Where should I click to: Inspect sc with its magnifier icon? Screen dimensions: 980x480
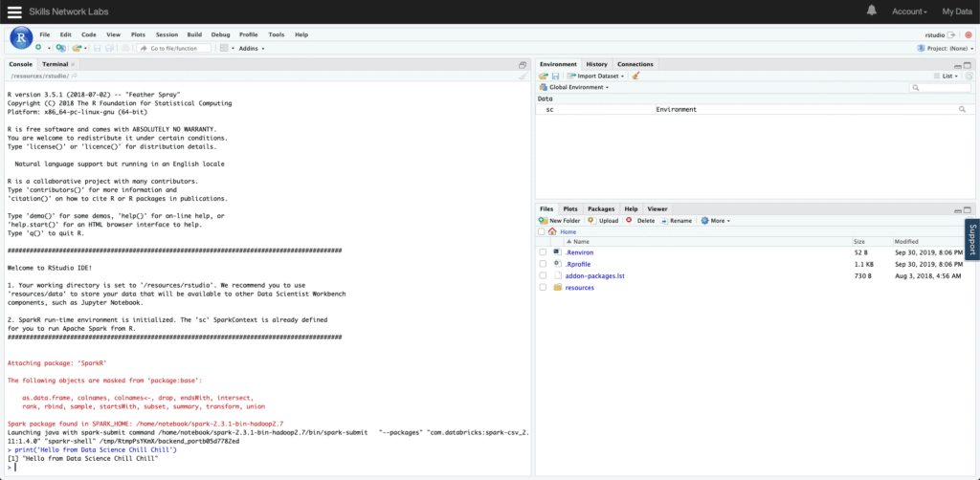[963, 109]
